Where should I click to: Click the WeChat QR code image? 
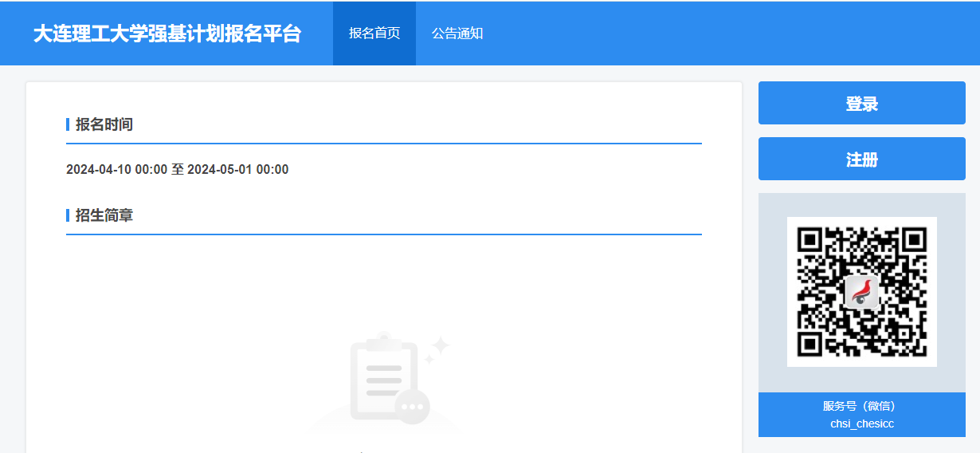[862, 292]
